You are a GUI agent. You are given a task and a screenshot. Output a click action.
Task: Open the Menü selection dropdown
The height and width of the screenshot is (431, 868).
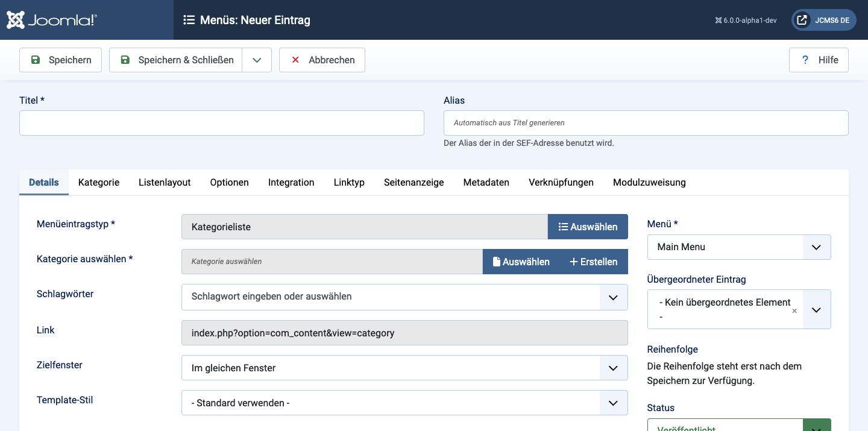816,247
